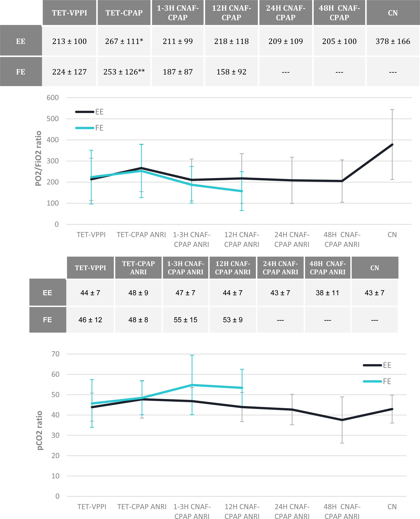Click the FE legend line in top chart
The image size is (420, 519).
pyautogui.click(x=85, y=128)
